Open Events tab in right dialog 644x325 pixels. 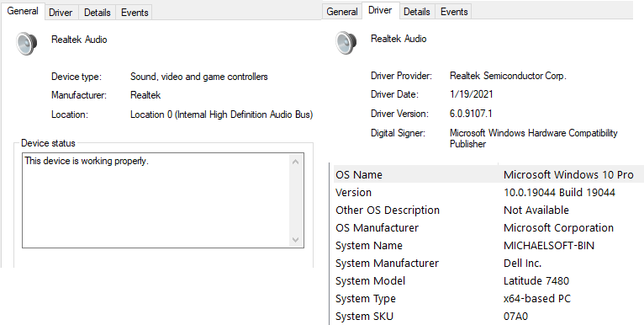(454, 12)
